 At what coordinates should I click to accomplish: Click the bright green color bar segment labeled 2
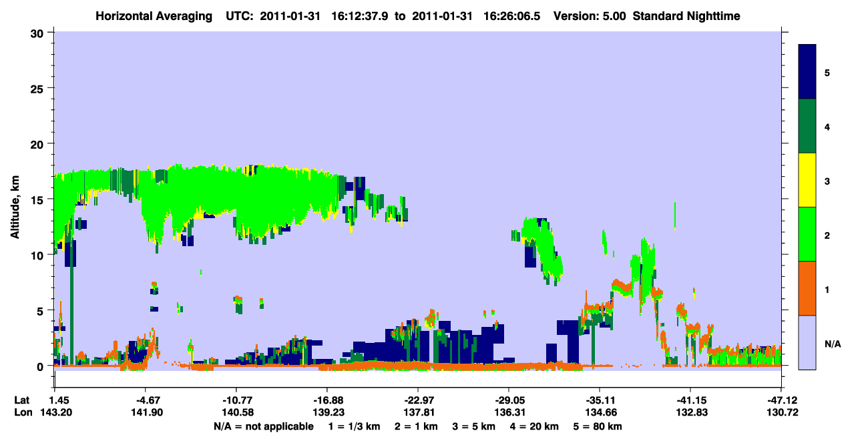click(807, 234)
